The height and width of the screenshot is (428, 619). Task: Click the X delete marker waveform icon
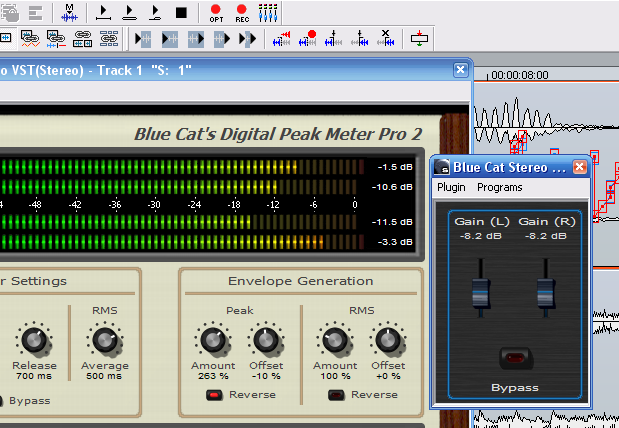[386, 39]
